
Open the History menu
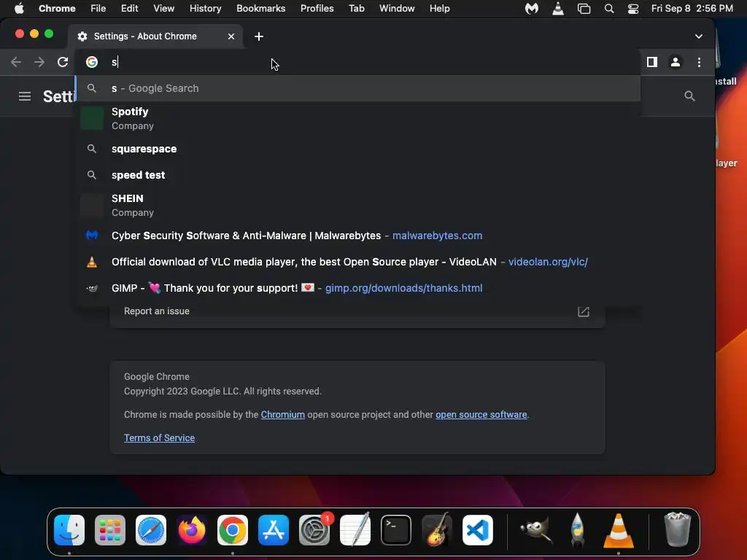205,8
